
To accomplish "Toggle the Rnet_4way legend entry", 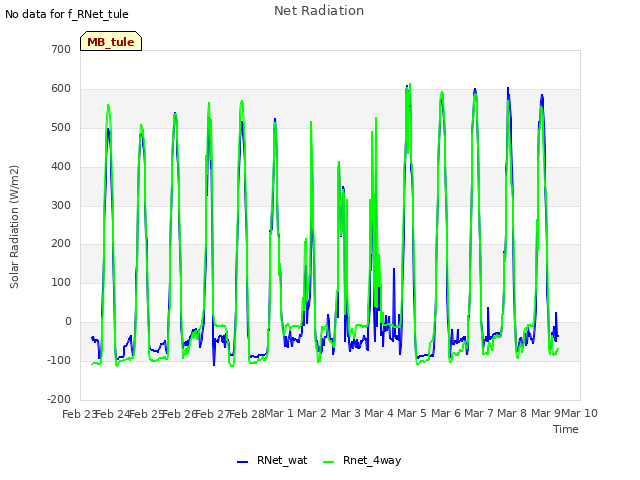I will (x=362, y=460).
